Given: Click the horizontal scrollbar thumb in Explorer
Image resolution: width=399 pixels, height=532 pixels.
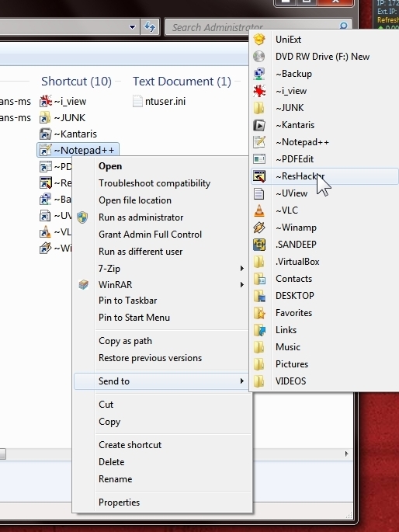Looking at the screenshot, I should click(x=2, y=454).
